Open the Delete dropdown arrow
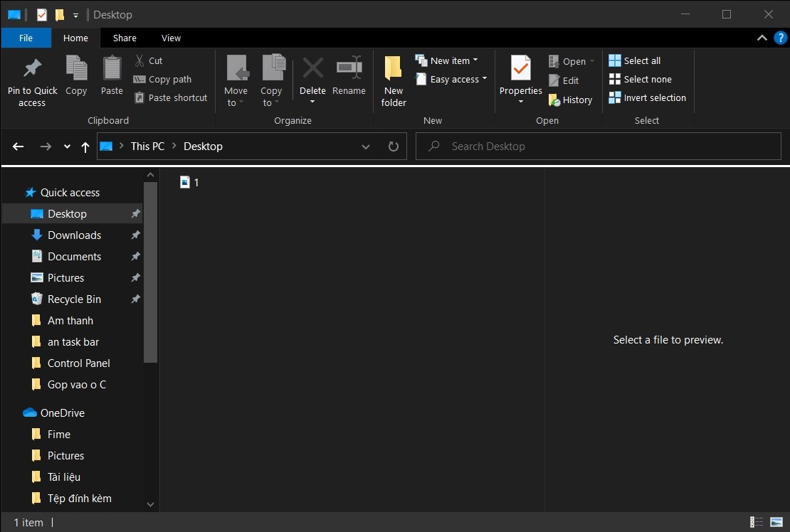The width and height of the screenshot is (790, 532). [x=312, y=102]
